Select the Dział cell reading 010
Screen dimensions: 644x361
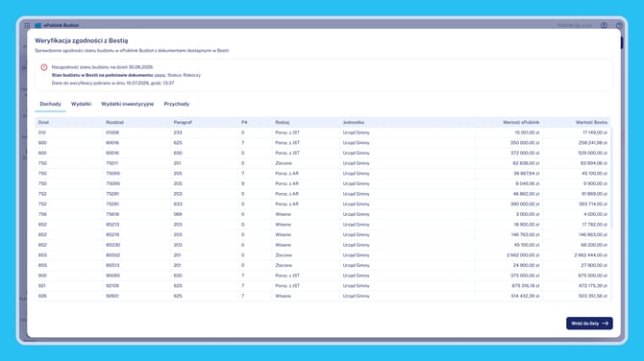pyautogui.click(x=42, y=132)
